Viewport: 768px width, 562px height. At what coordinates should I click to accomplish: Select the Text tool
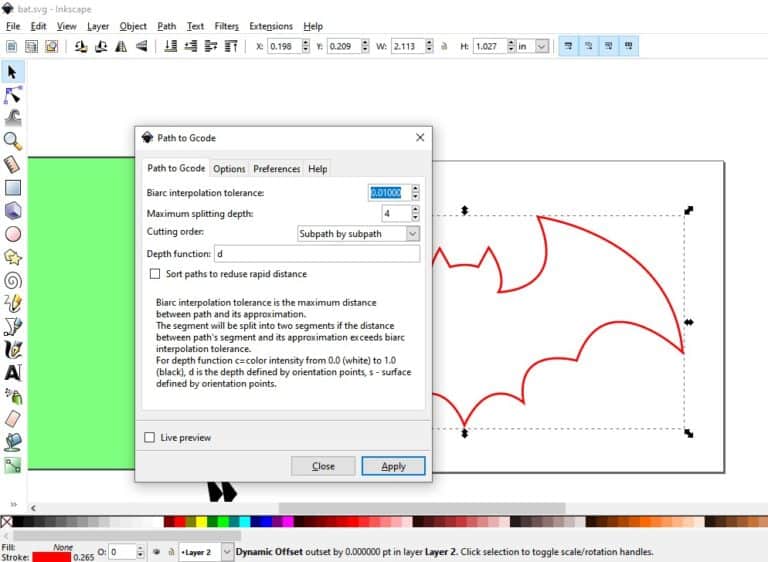click(x=12, y=373)
